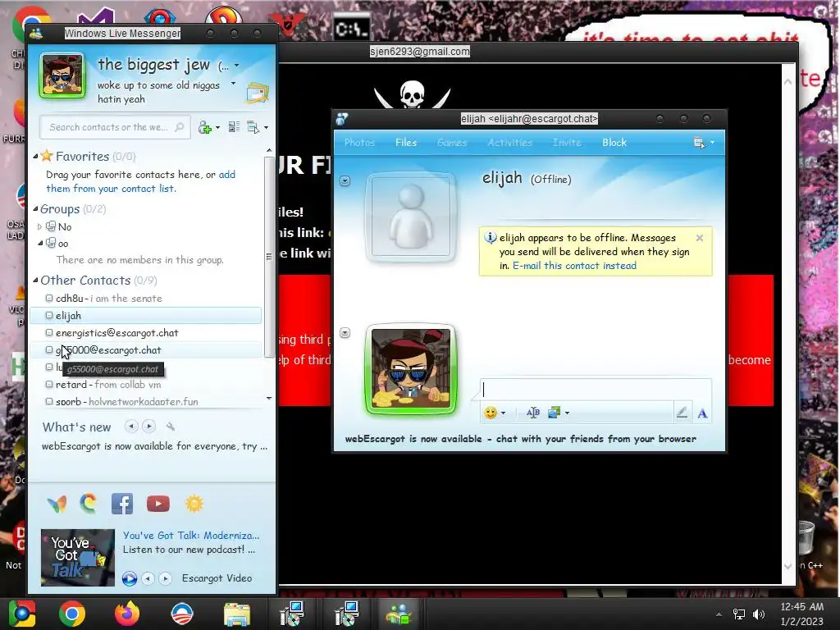Open the YouTube shortcut icon
This screenshot has width=840, height=630.
158,504
